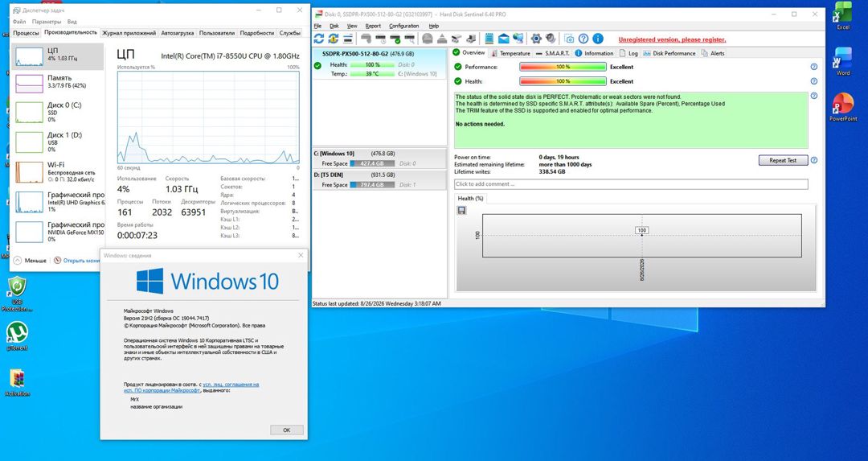
Task: Switch to the Alerts tab
Action: pyautogui.click(x=712, y=53)
